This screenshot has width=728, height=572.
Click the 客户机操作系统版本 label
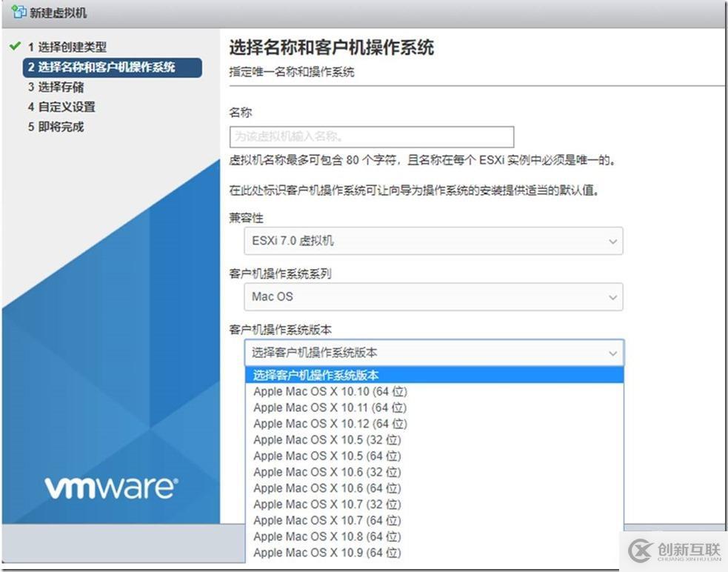click(x=280, y=330)
